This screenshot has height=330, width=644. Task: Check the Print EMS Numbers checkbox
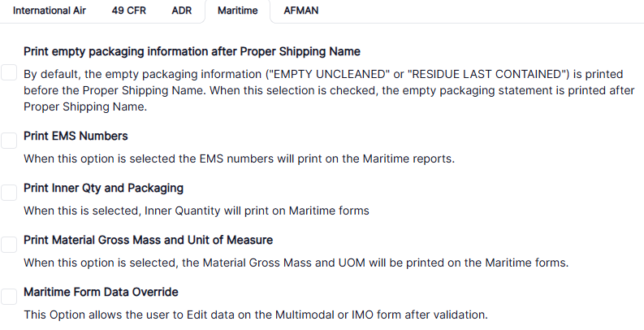click(9, 141)
